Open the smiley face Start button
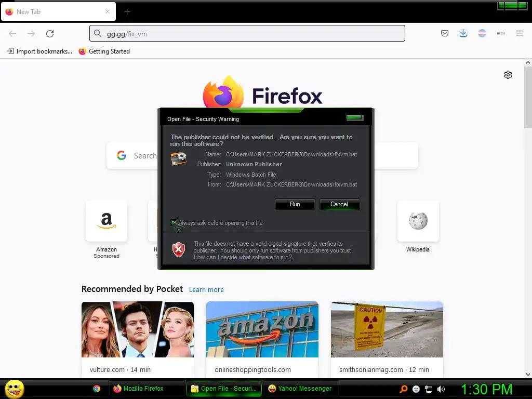This screenshot has height=399, width=532. click(14, 389)
